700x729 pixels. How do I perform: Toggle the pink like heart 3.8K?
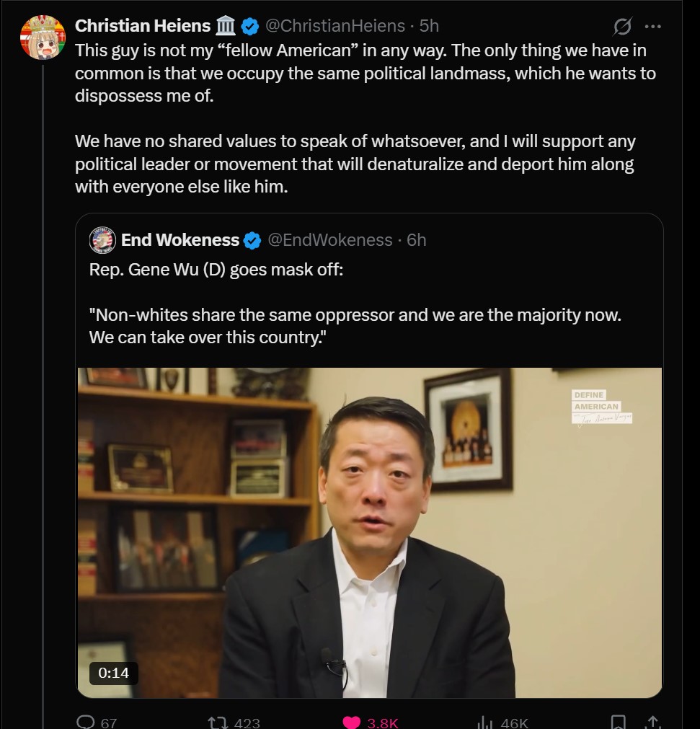[x=351, y=722]
